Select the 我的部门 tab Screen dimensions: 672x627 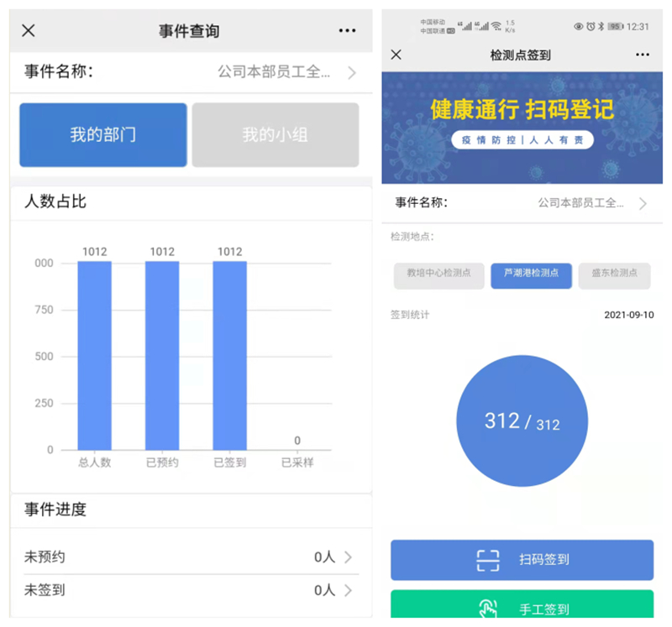[x=103, y=135]
